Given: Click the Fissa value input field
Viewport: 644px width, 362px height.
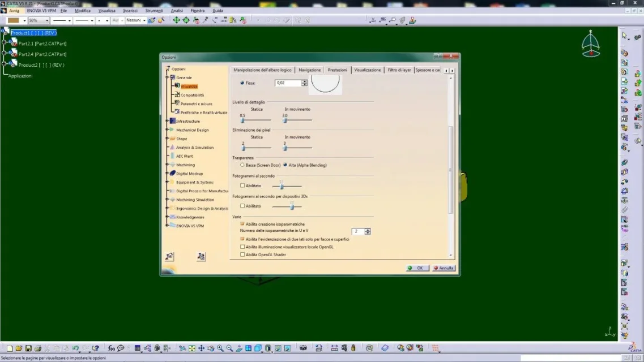Looking at the screenshot, I should tap(288, 83).
